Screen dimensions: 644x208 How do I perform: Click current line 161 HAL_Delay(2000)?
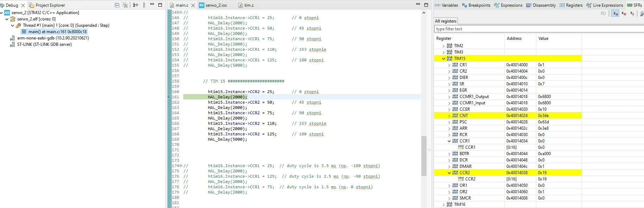pyautogui.click(x=227, y=97)
